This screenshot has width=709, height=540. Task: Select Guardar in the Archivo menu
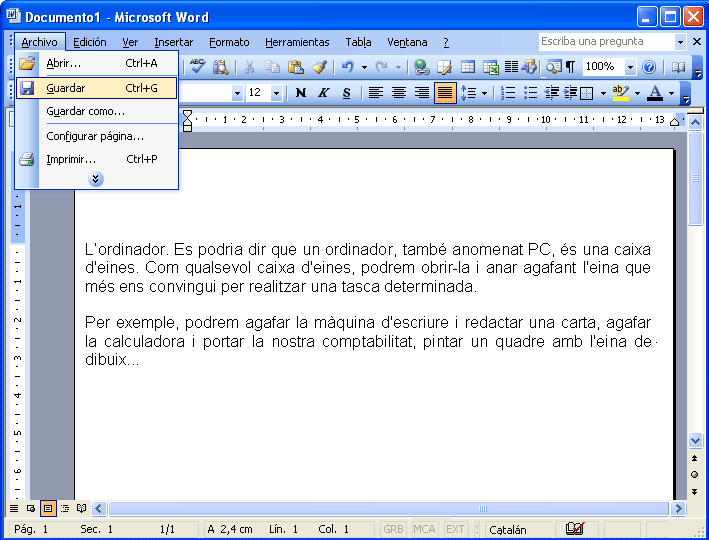[96, 88]
